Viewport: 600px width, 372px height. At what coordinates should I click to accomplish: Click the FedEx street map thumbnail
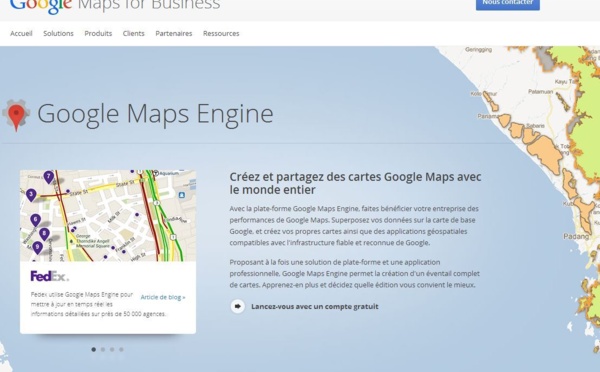108,216
